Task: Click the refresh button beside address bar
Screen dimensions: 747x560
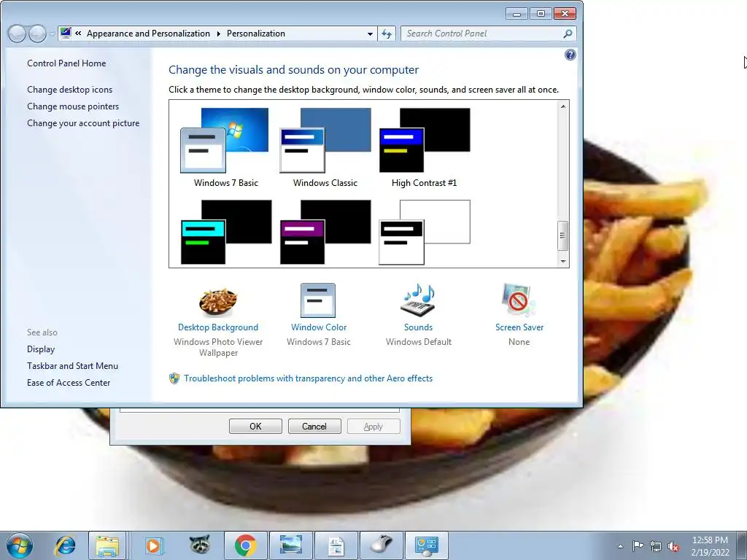Action: coord(387,34)
